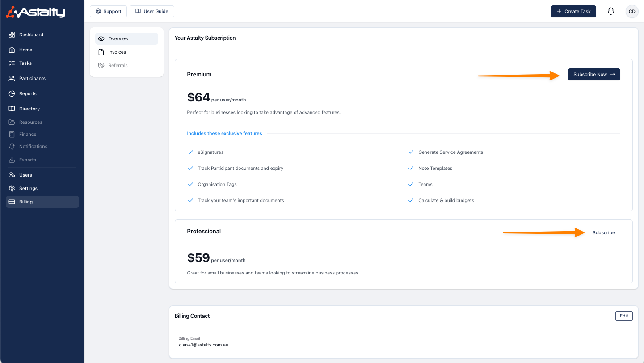The image size is (644, 363).
Task: Click the checkmark beside eSignatures
Action: coord(191,152)
